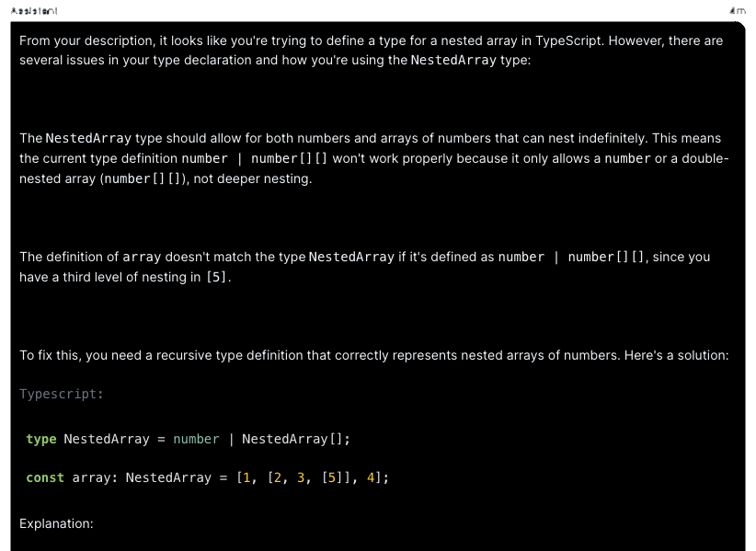Click '(number[][])' in parentheses in second paragraph
The image size is (756, 551).
pos(144,178)
